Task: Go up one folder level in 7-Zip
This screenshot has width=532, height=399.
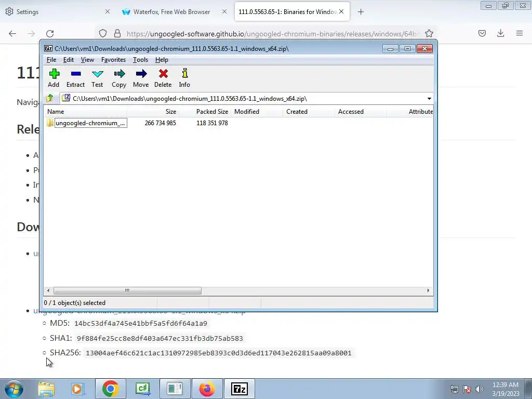Action: click(x=50, y=98)
